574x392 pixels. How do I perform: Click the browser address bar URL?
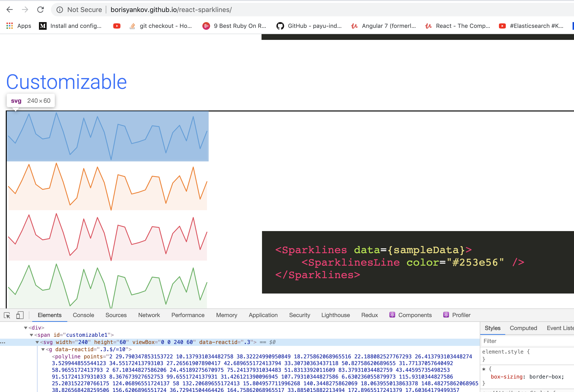point(171,10)
